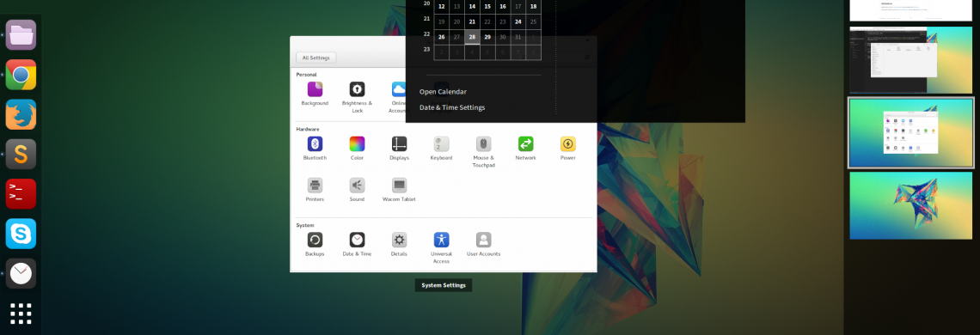The width and height of the screenshot is (980, 335).
Task: Open Universal Access settings
Action: coord(441,240)
